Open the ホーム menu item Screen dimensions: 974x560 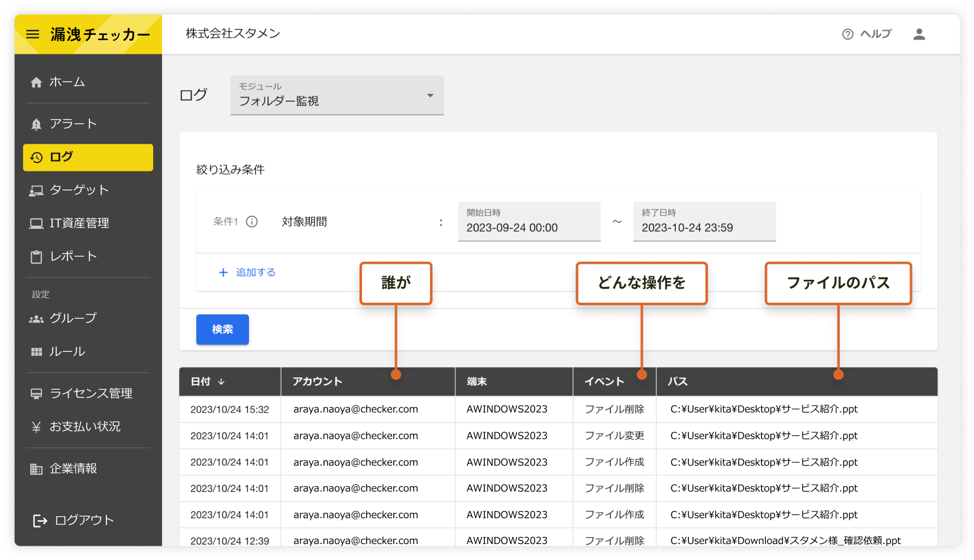pos(88,82)
